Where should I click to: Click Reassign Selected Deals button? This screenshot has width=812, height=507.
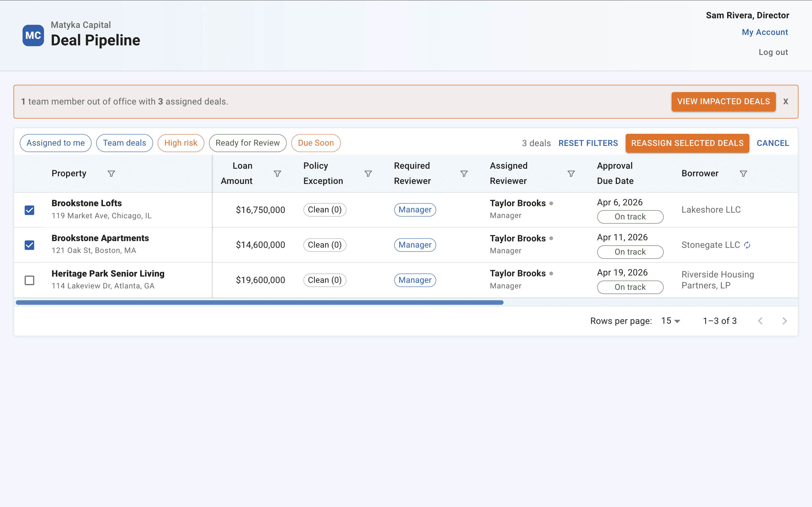687,143
